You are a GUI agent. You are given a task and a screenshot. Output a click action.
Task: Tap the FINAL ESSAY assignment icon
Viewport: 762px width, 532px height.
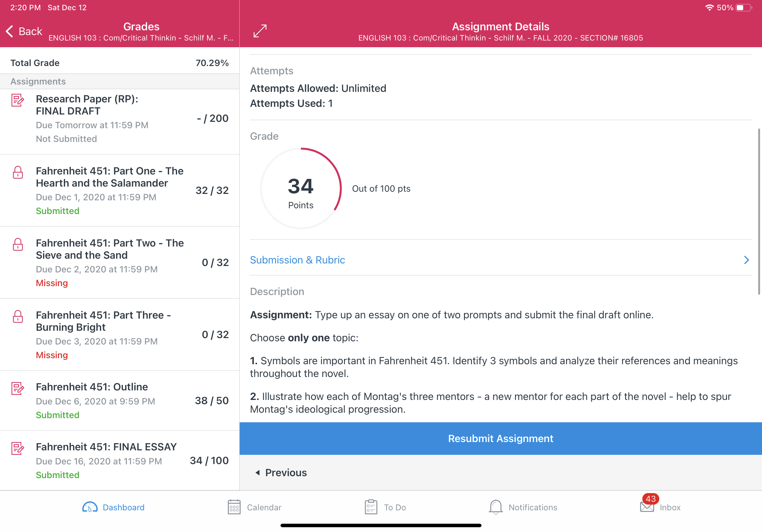click(18, 448)
